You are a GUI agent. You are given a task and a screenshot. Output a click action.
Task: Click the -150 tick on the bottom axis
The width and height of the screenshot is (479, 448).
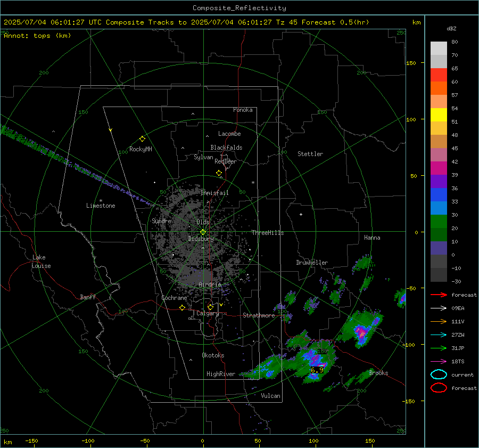coord(31,441)
